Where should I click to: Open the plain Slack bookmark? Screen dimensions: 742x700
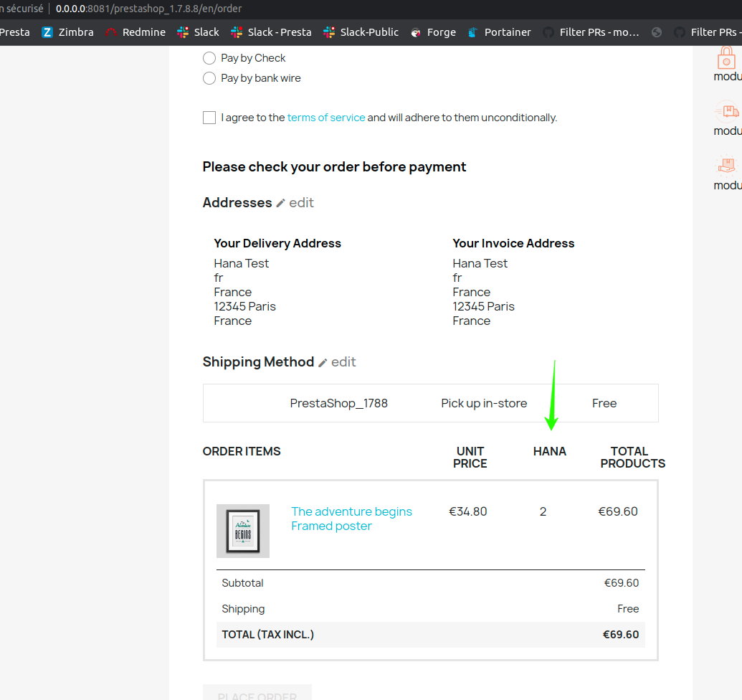point(198,32)
